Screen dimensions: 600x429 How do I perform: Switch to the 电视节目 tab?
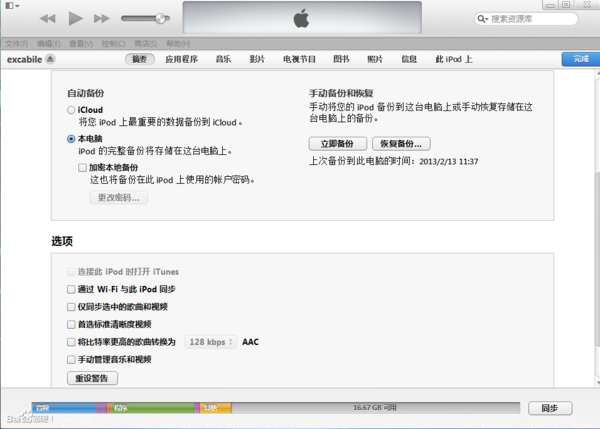(300, 59)
